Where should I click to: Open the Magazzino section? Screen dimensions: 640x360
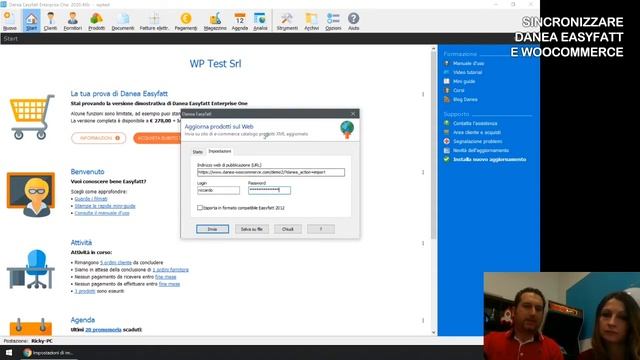point(215,21)
